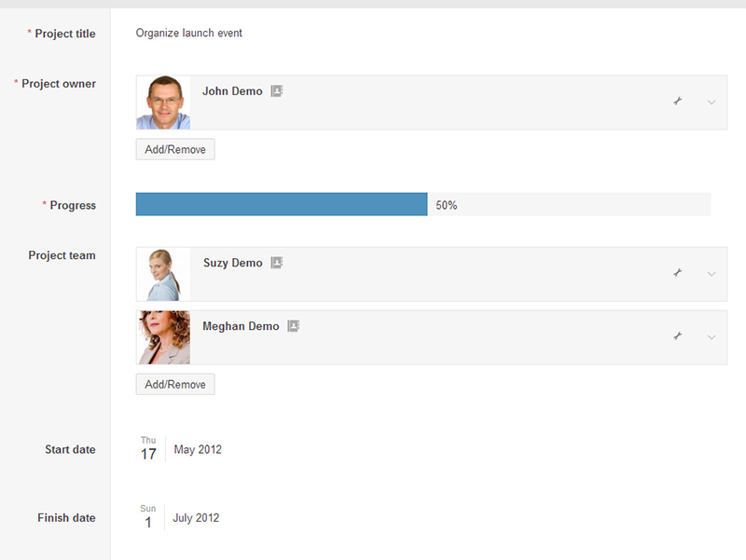Click the start date May 2012

click(198, 449)
